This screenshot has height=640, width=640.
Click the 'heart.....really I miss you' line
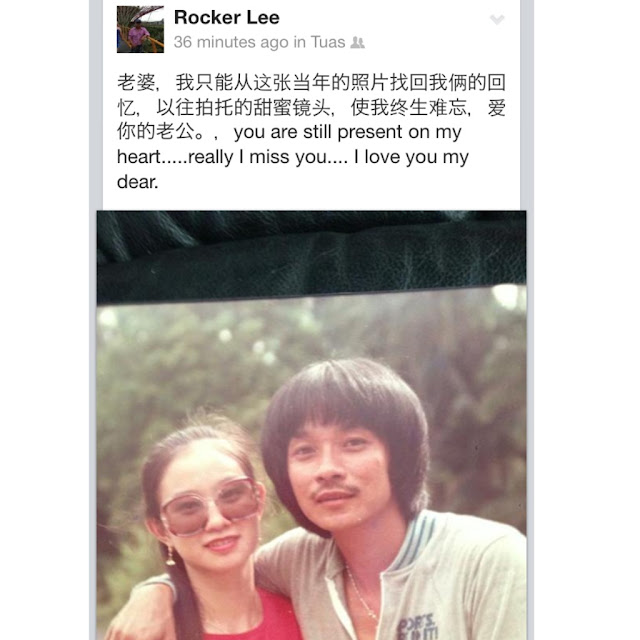click(x=293, y=157)
